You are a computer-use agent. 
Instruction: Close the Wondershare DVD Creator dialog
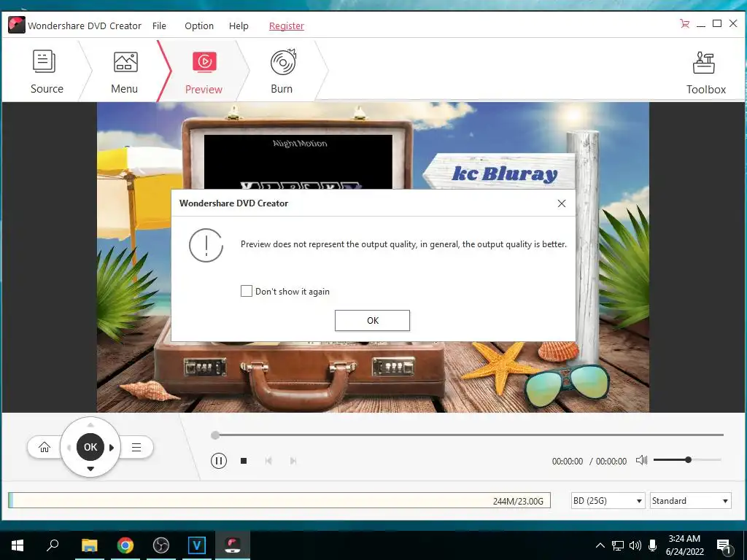562,203
